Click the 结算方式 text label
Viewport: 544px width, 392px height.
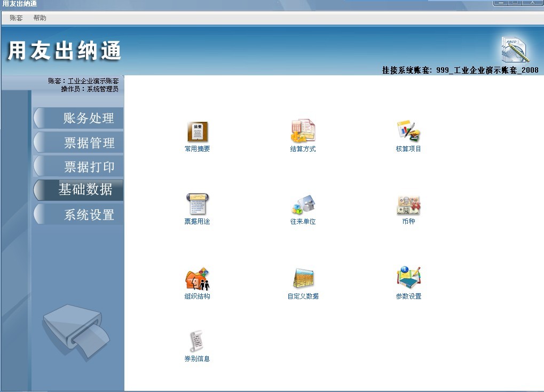click(303, 149)
